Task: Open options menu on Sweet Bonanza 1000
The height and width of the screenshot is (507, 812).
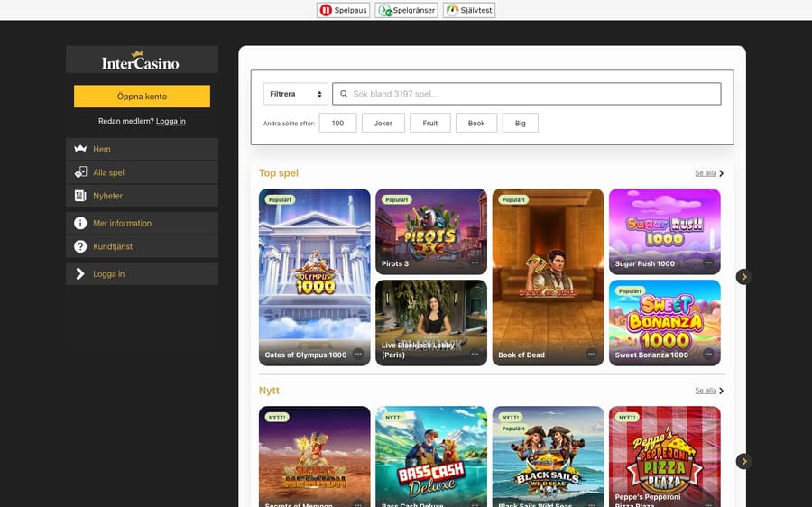Action: pyautogui.click(x=708, y=355)
